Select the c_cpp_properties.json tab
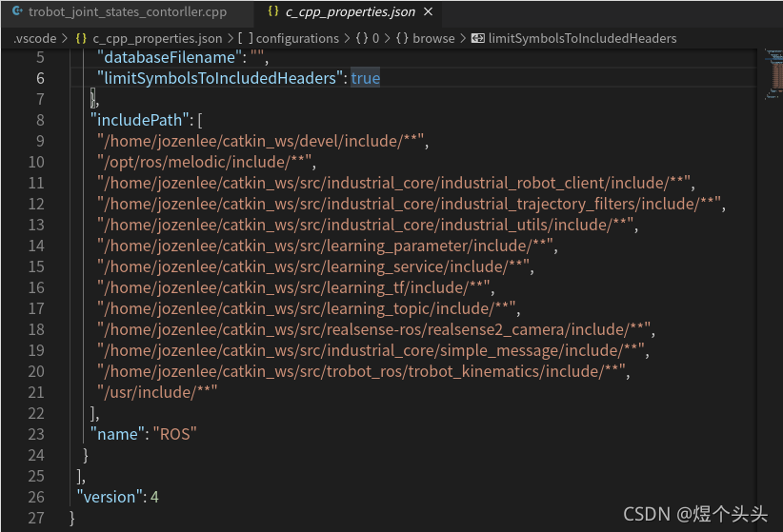Viewport: 783px width, 532px height. click(350, 12)
